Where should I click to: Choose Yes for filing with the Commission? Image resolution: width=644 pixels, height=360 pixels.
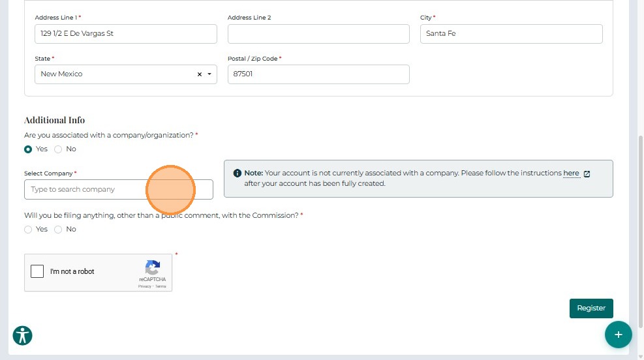pyautogui.click(x=28, y=230)
